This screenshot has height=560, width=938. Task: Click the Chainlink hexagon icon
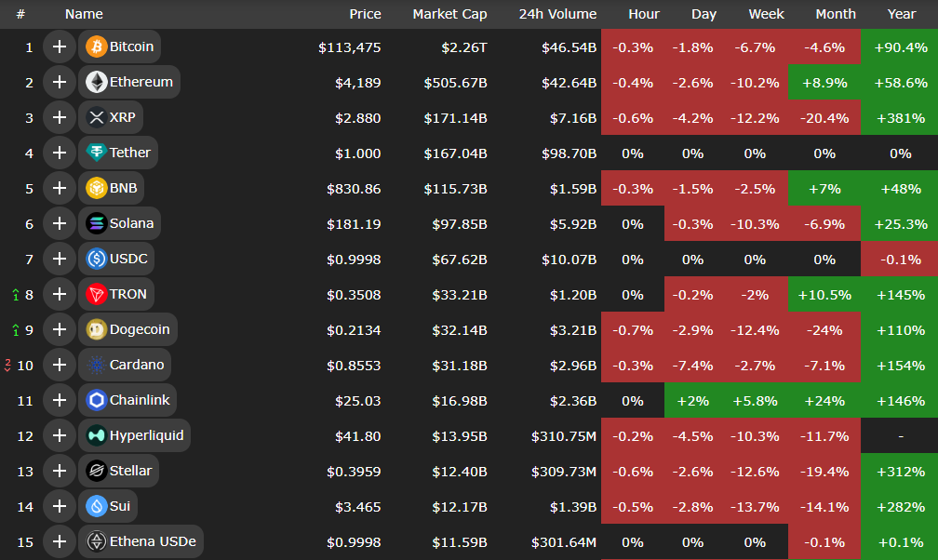pyautogui.click(x=97, y=400)
